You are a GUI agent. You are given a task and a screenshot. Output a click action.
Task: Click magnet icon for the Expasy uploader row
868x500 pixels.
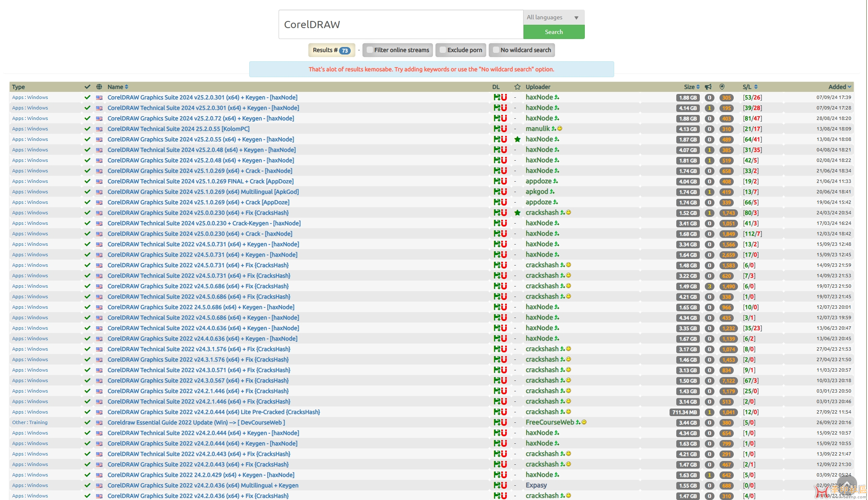coord(504,485)
